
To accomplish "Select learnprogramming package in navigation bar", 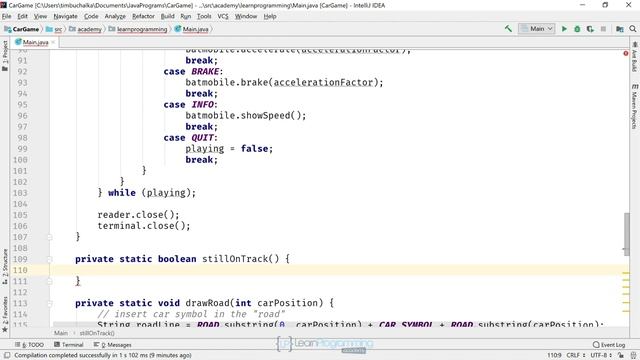I will [138, 29].
